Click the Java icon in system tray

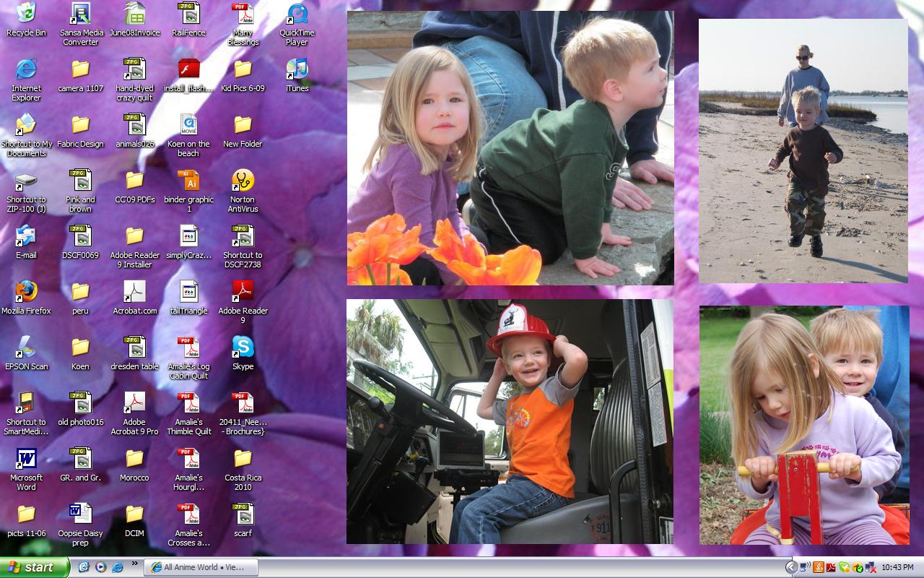click(818, 567)
